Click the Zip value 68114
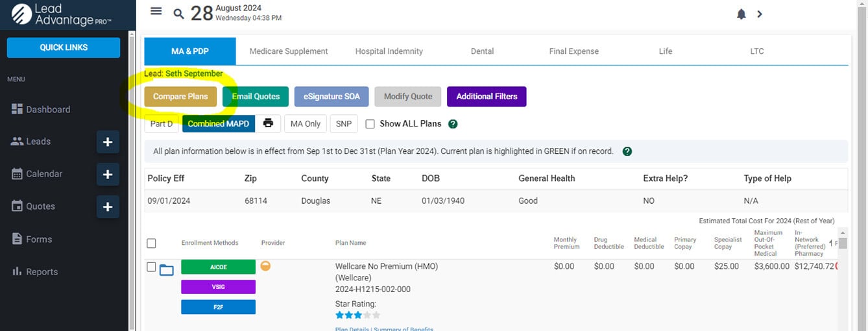The width and height of the screenshot is (868, 331). (256, 201)
